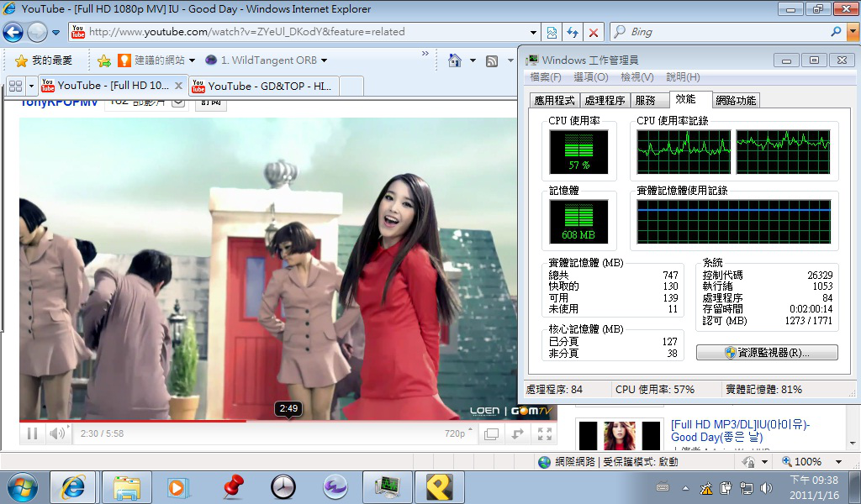Switch to the 網路功能 tab
The height and width of the screenshot is (504, 861).
pyautogui.click(x=736, y=100)
